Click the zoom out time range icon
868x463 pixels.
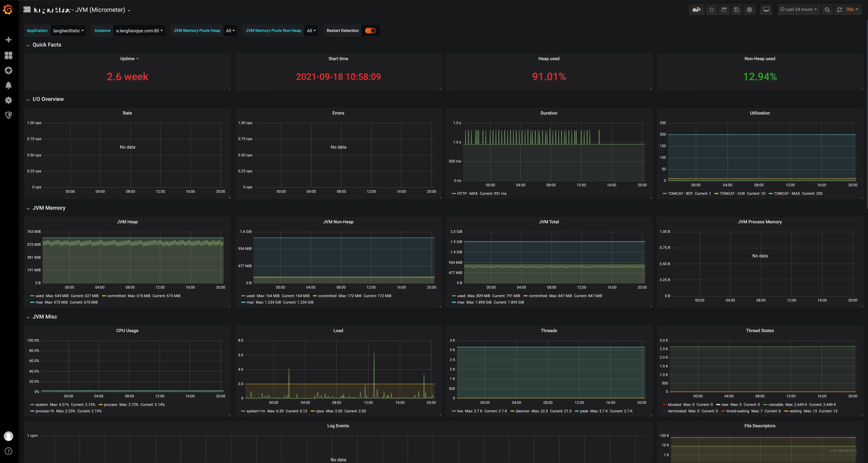pyautogui.click(x=827, y=9)
